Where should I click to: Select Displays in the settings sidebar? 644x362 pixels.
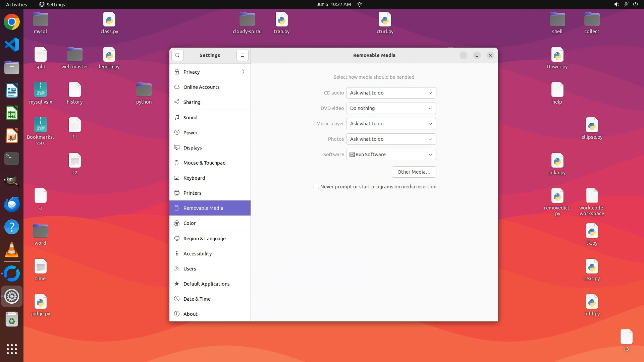(193, 148)
